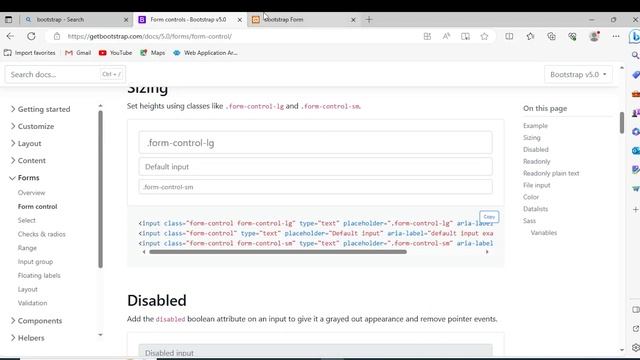The height and width of the screenshot is (360, 640).
Task: Close the Bootstrap Form tab
Action: [x=353, y=20]
